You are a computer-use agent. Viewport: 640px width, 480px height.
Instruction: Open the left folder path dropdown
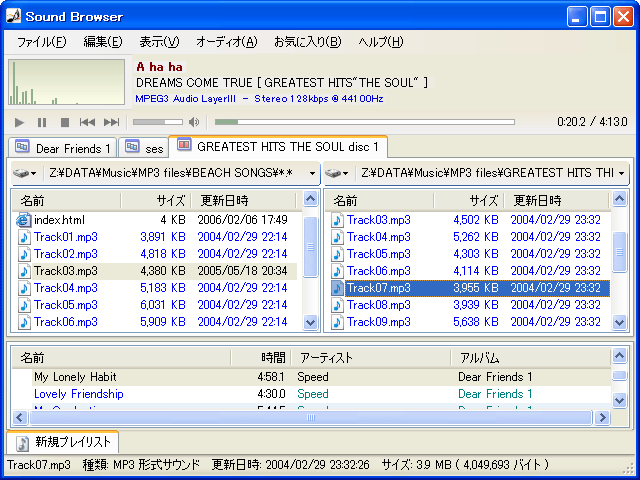[313, 173]
